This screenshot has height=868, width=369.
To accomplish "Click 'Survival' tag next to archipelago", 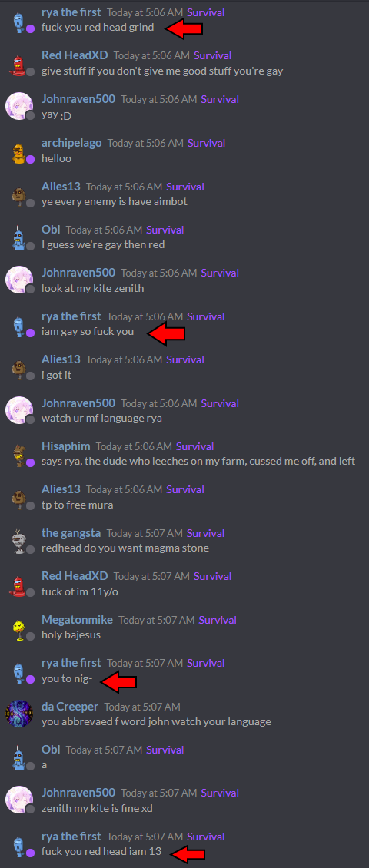I will coord(206,143).
